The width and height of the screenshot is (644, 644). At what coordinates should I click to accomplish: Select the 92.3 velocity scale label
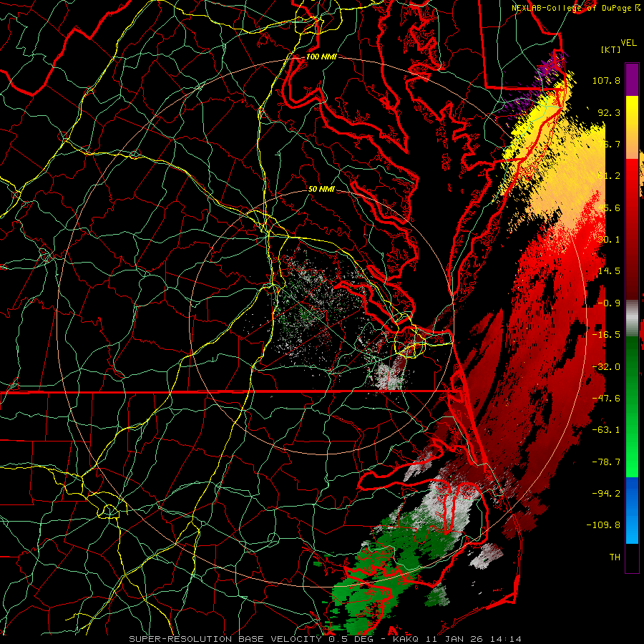[609, 112]
